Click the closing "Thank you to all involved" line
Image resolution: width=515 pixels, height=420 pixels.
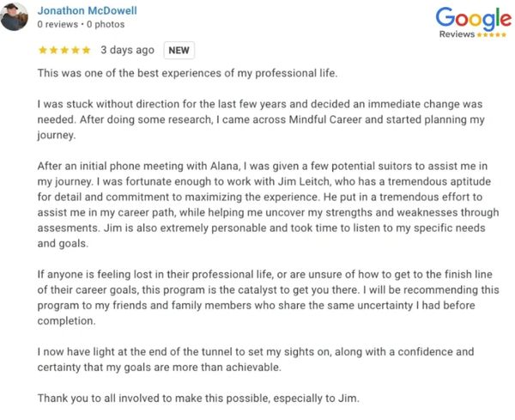199,398
